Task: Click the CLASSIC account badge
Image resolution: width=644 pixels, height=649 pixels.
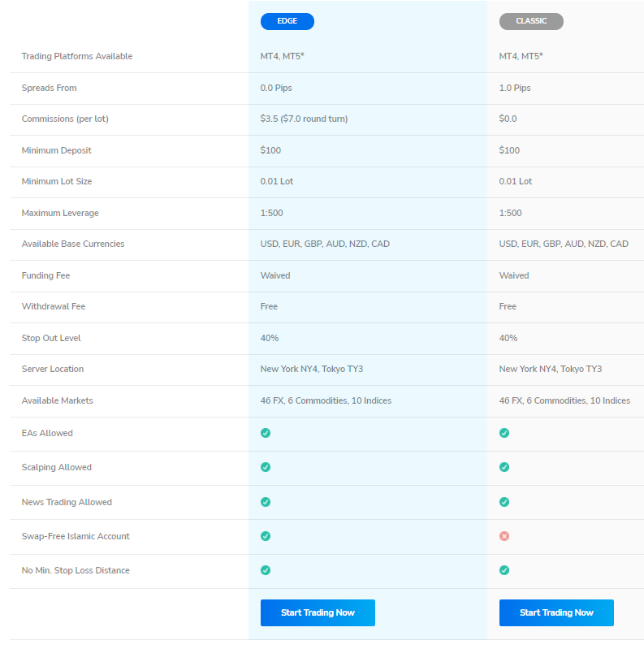Action: (531, 21)
